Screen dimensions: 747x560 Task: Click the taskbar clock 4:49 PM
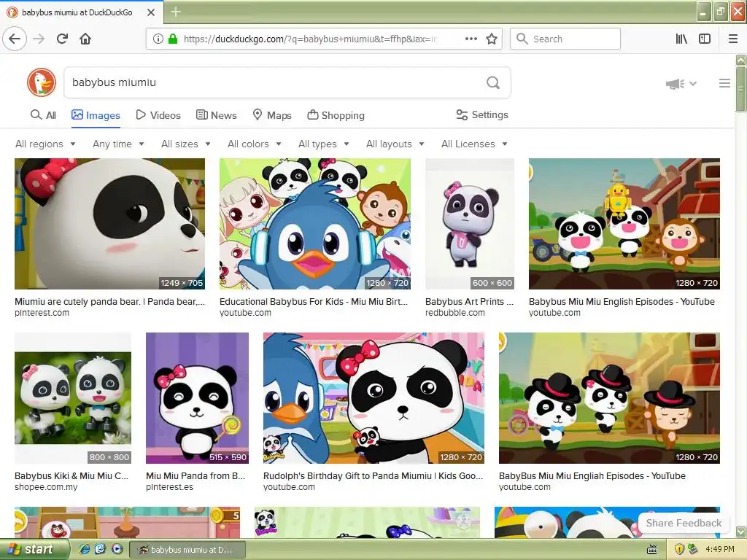[720, 549]
